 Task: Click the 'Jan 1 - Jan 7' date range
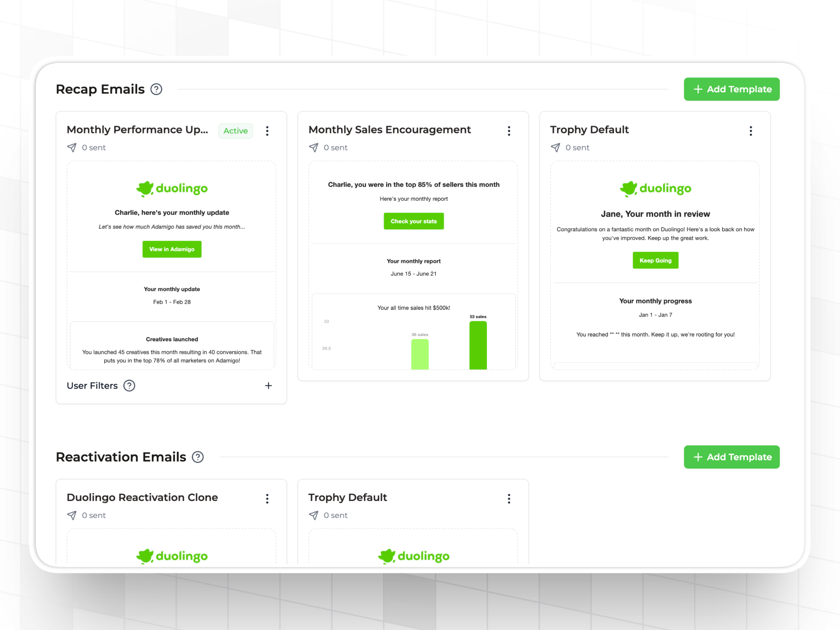[655, 315]
